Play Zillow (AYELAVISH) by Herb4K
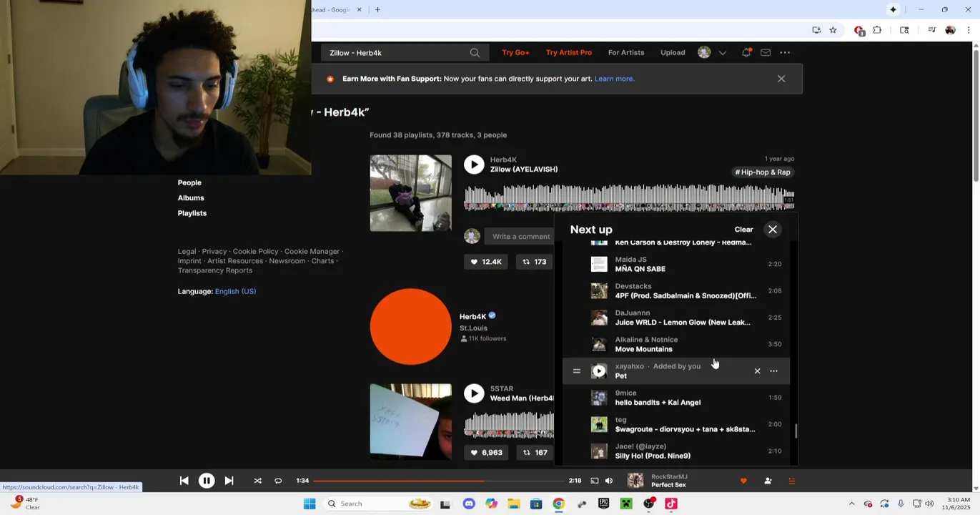980x515 pixels. (474, 165)
